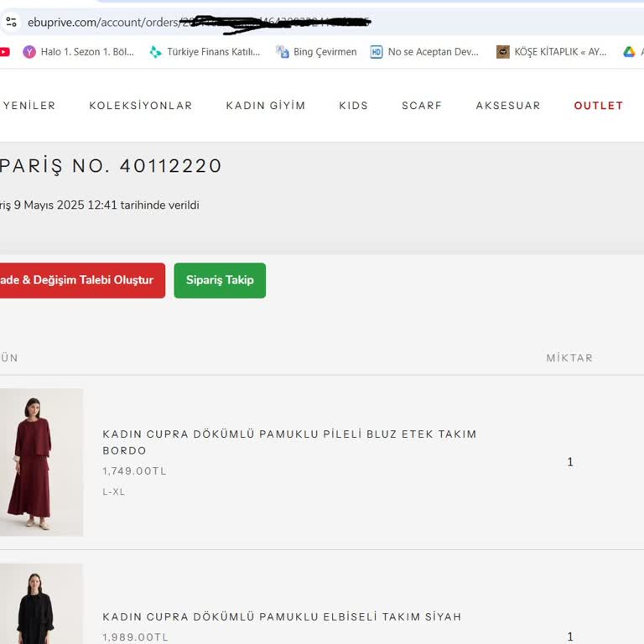
Task: Open the KÖŞE KİTAPLIK bookmark
Action: [551, 52]
